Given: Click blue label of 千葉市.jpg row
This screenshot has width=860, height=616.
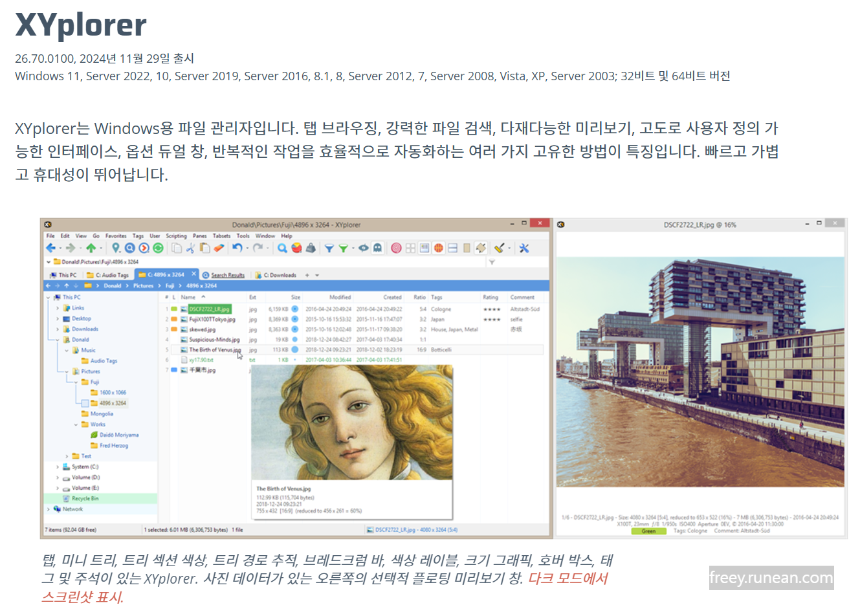Looking at the screenshot, I should 174,370.
